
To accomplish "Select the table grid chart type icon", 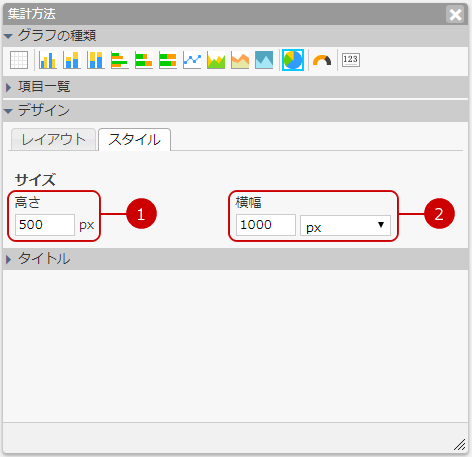I will 19,60.
